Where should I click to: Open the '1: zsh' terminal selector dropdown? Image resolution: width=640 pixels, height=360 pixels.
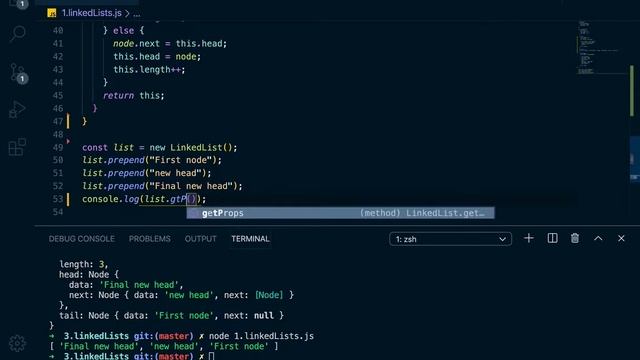(450, 239)
